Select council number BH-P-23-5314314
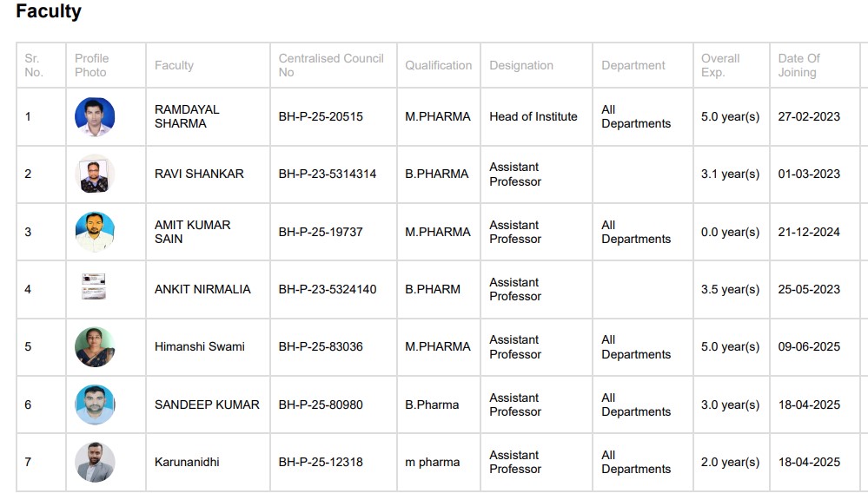 point(328,174)
